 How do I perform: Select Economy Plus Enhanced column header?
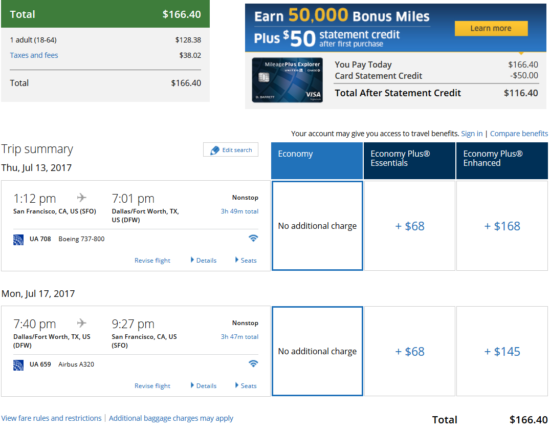(502, 161)
